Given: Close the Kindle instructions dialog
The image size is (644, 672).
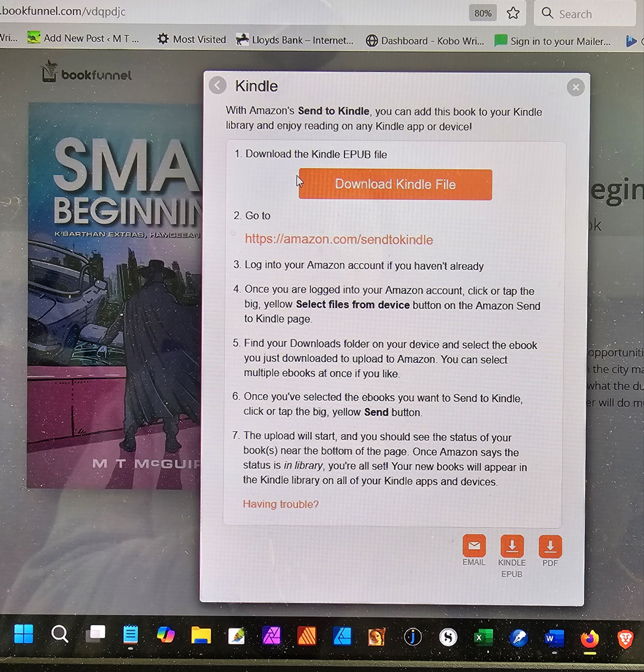Looking at the screenshot, I should (x=575, y=87).
